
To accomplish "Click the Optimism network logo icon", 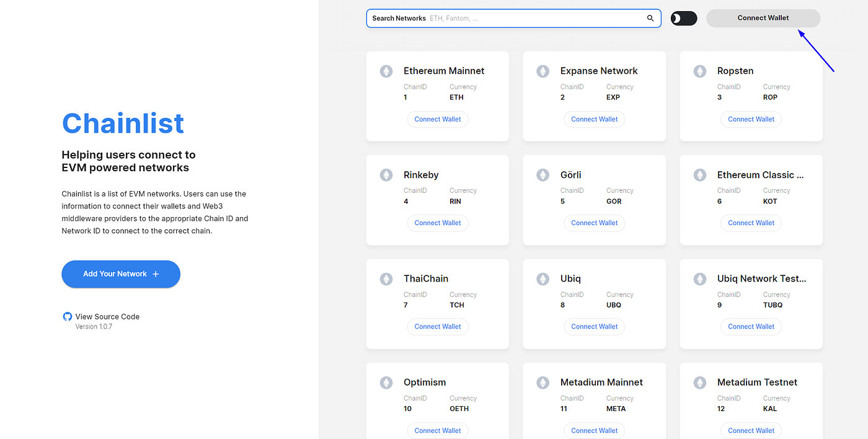I will pyautogui.click(x=386, y=383).
